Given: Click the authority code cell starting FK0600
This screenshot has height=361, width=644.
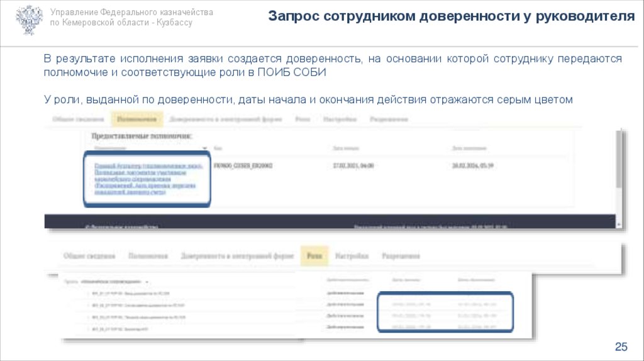Looking at the screenshot, I should click(x=243, y=165).
